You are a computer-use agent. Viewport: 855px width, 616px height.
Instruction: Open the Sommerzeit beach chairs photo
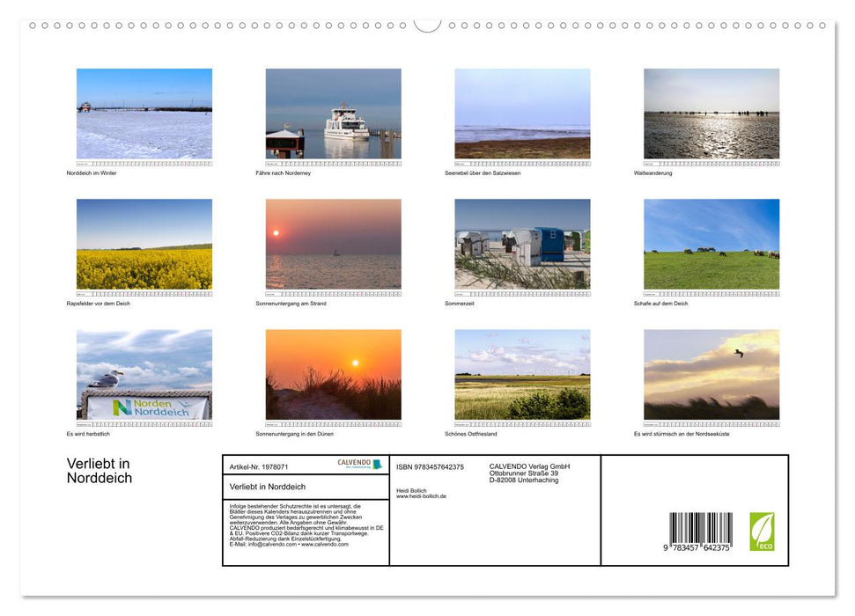click(x=522, y=244)
